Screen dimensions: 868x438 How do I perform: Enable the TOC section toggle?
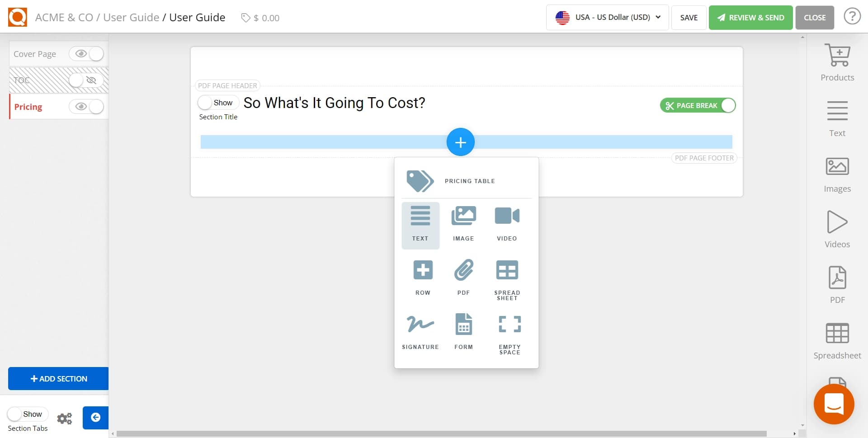click(83, 80)
